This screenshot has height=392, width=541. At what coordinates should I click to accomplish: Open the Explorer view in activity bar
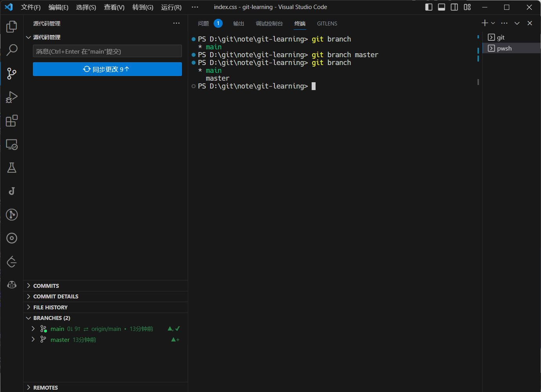tap(12, 27)
